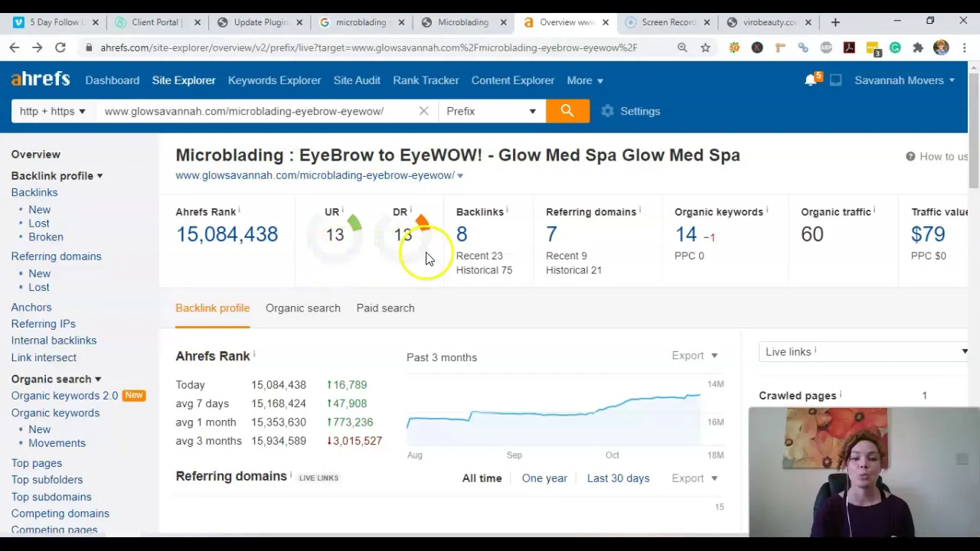Screen dimensions: 980x551
Task: Click the Backlinks count 8
Action: [x=462, y=234]
